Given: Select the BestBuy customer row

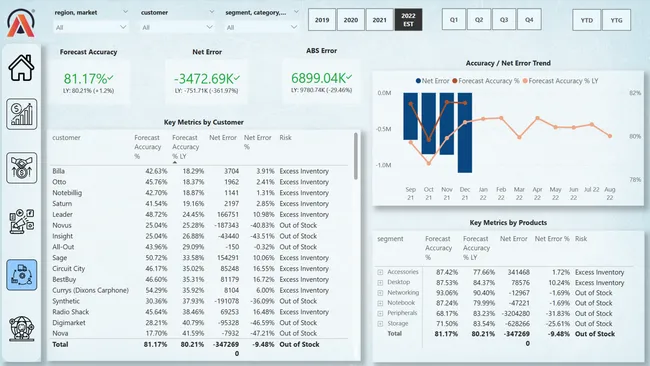Looking at the screenshot, I should (x=199, y=279).
